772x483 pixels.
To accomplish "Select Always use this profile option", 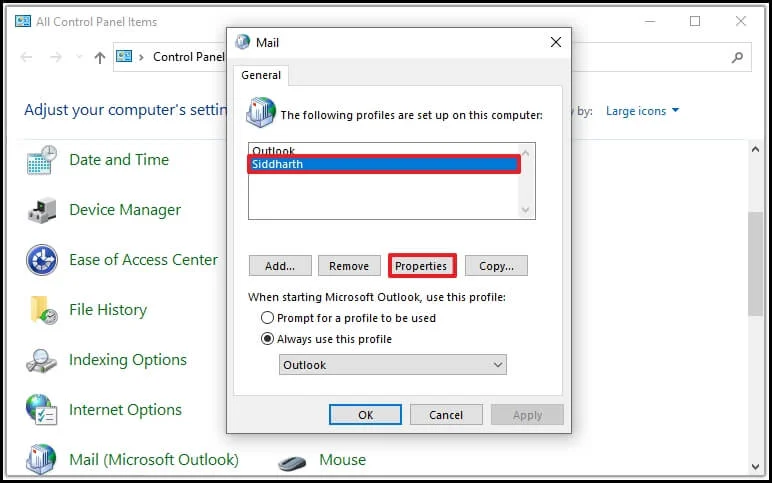I will point(267,339).
